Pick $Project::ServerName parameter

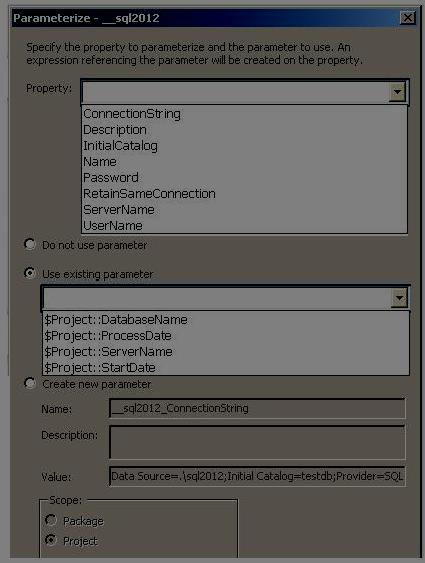click(x=226, y=352)
